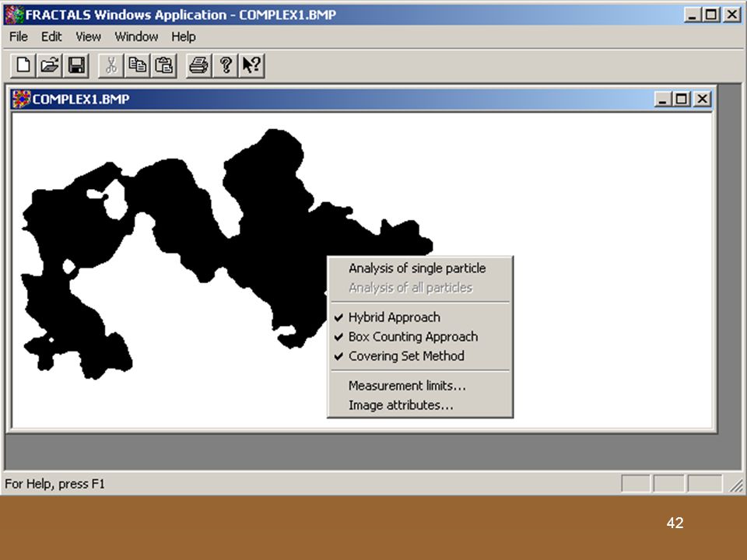Save using the floppy disk icon
Viewport: 747px width, 560px height.
point(76,65)
